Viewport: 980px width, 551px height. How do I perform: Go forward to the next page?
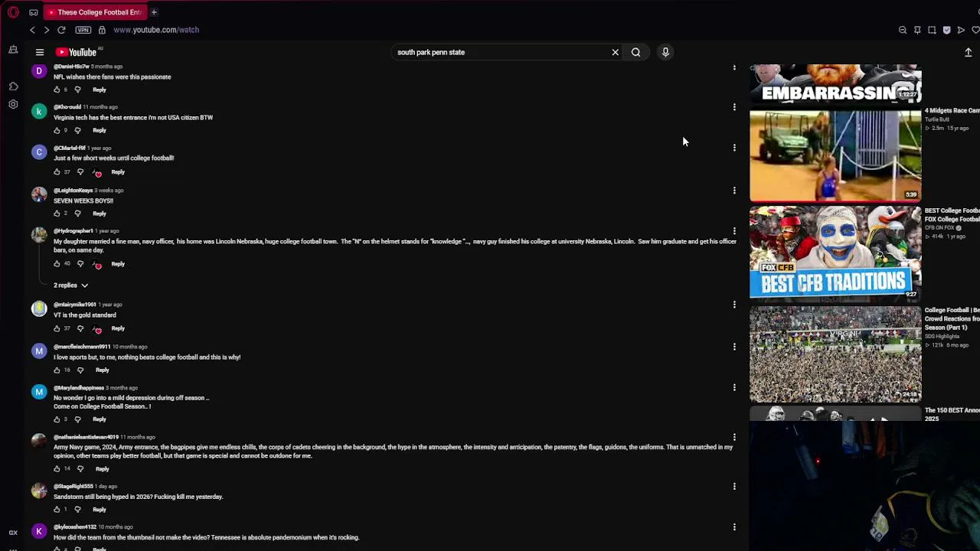coord(47,30)
